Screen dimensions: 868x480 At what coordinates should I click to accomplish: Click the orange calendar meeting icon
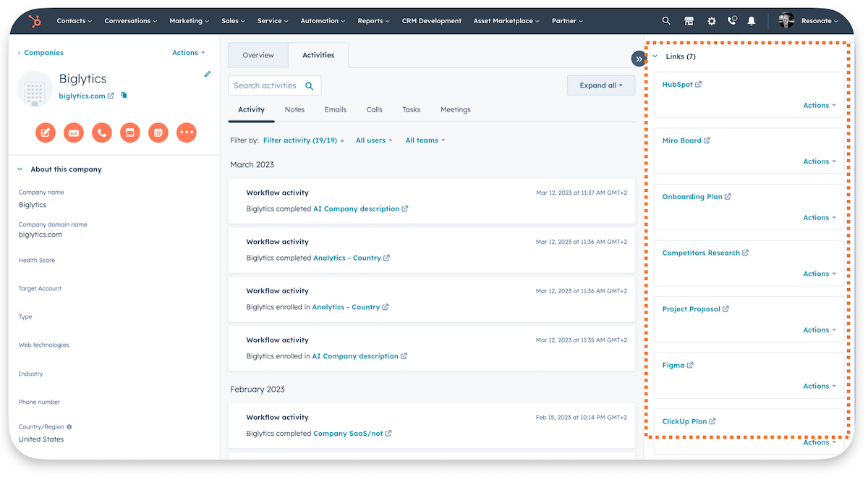coord(158,132)
